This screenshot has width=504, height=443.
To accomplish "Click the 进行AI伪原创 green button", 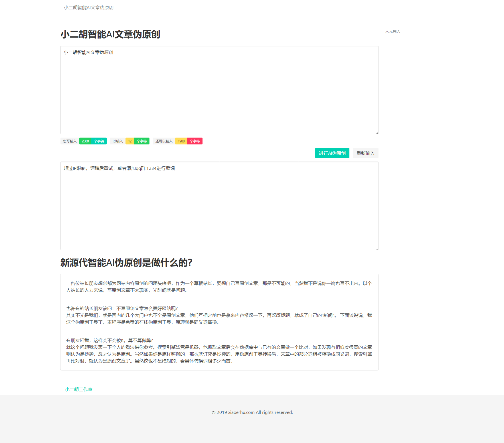I will tap(332, 153).
